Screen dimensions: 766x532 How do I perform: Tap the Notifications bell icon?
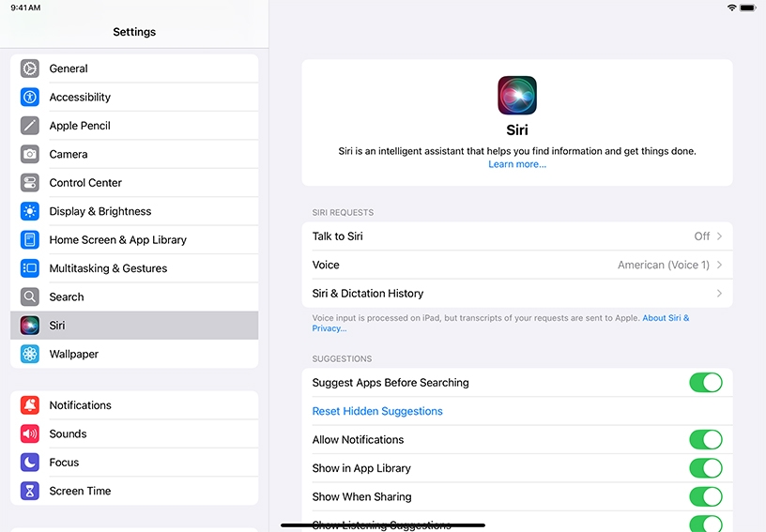pyautogui.click(x=30, y=405)
